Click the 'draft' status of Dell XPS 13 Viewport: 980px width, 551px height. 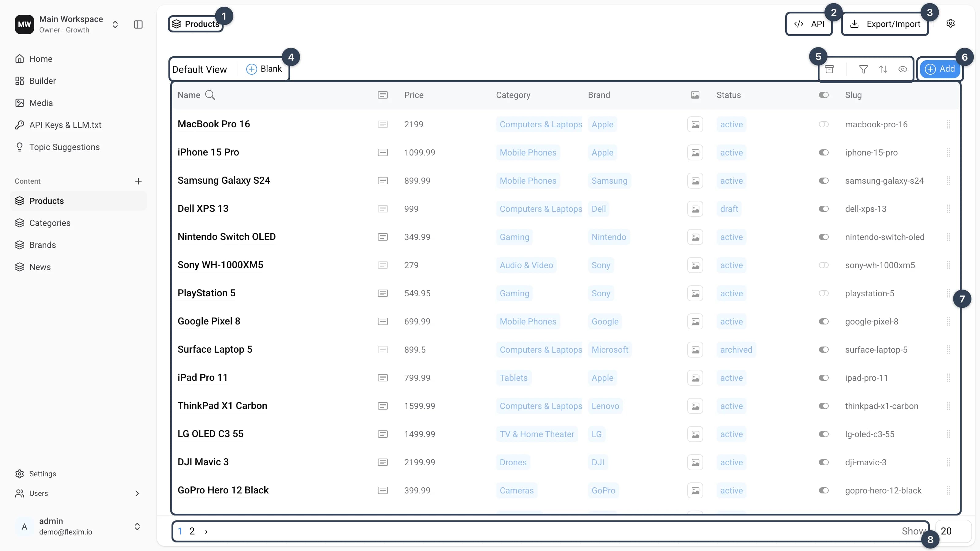pos(729,209)
